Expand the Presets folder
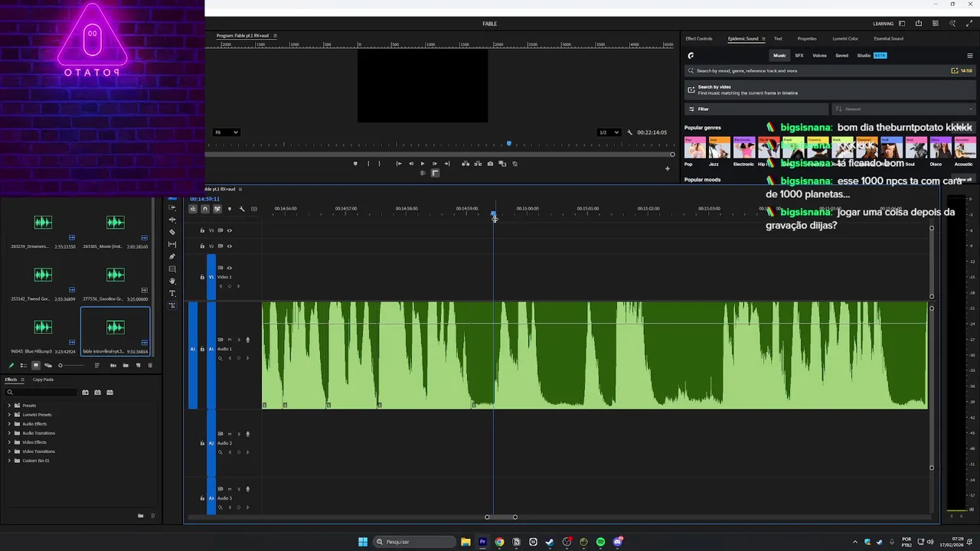The height and width of the screenshot is (551, 980). 9,406
